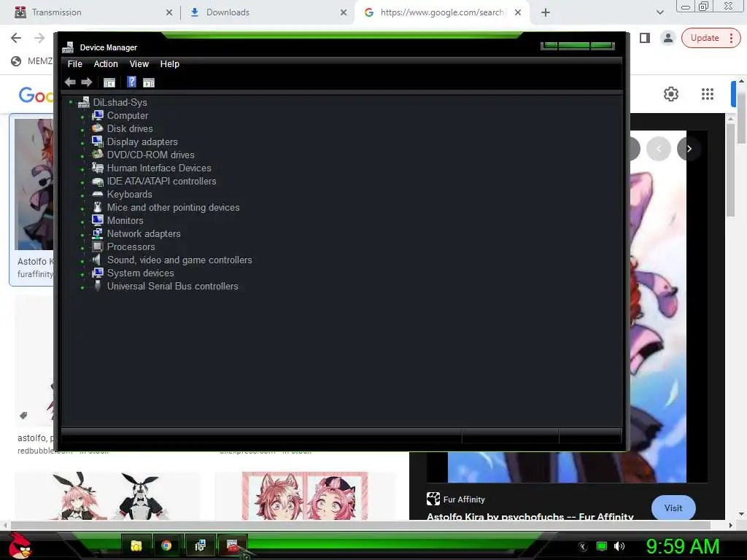The width and height of the screenshot is (747, 560).
Task: Open the MEMZ bookmark in Chrome
Action: tap(31, 61)
